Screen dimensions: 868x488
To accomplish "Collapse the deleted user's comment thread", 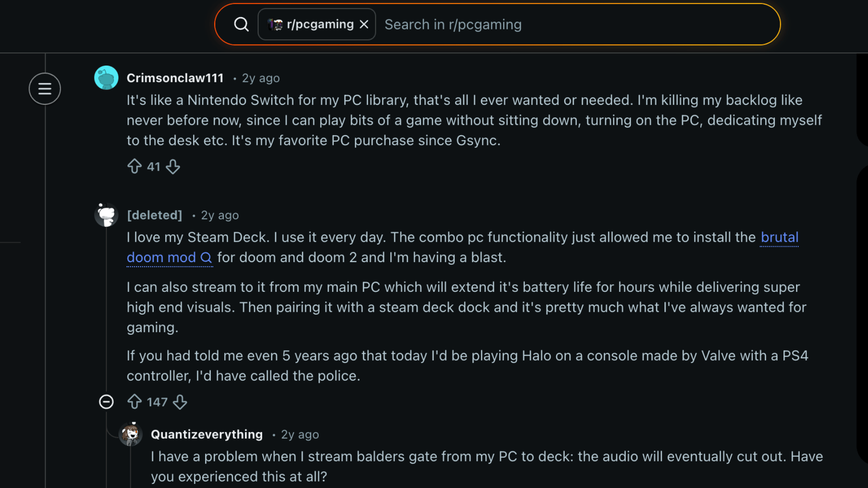I will coord(106,402).
